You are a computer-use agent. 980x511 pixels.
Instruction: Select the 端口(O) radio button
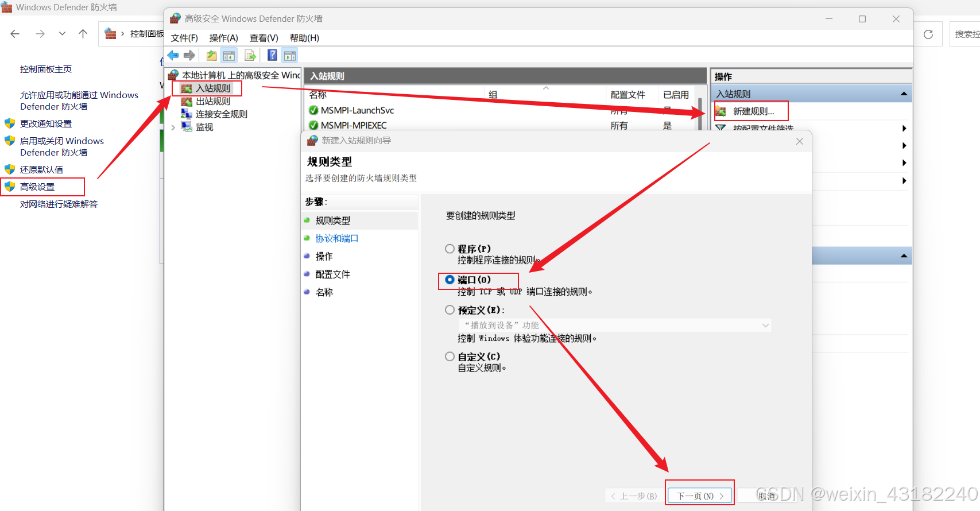point(450,280)
